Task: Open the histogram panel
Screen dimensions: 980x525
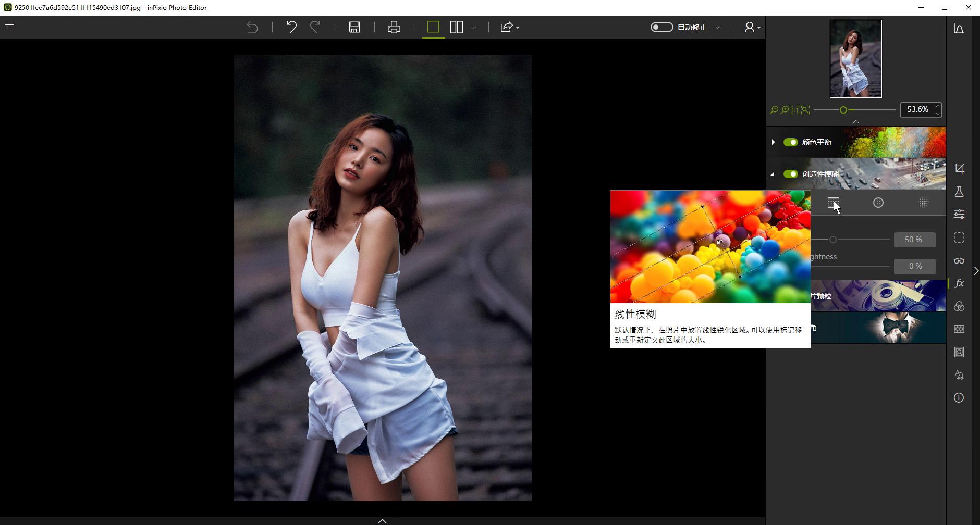Action: [x=959, y=29]
